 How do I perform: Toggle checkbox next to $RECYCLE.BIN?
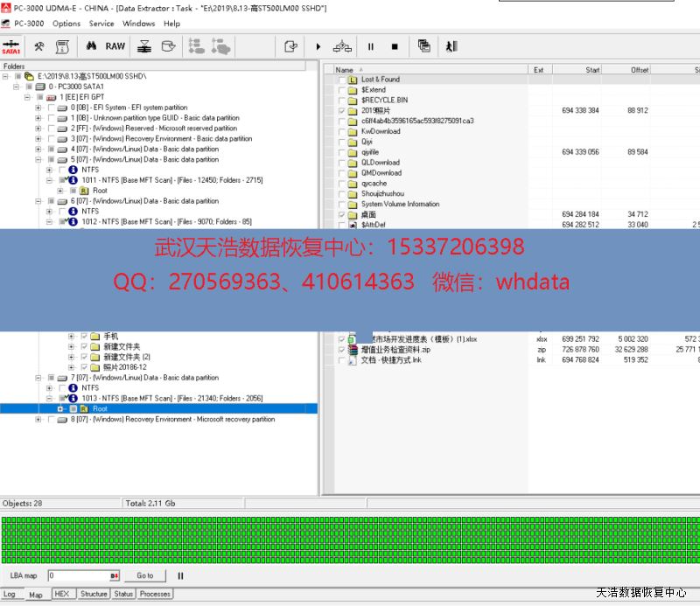coord(342,101)
